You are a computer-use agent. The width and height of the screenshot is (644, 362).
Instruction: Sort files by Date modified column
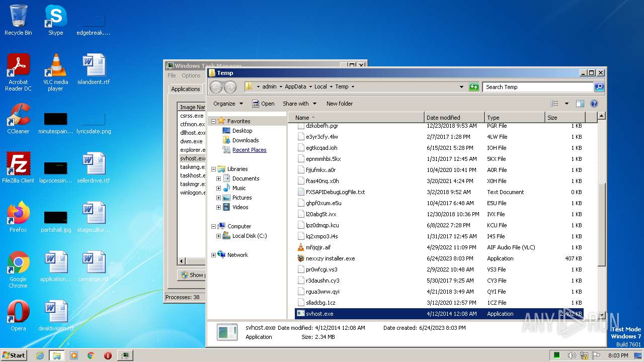tap(454, 118)
